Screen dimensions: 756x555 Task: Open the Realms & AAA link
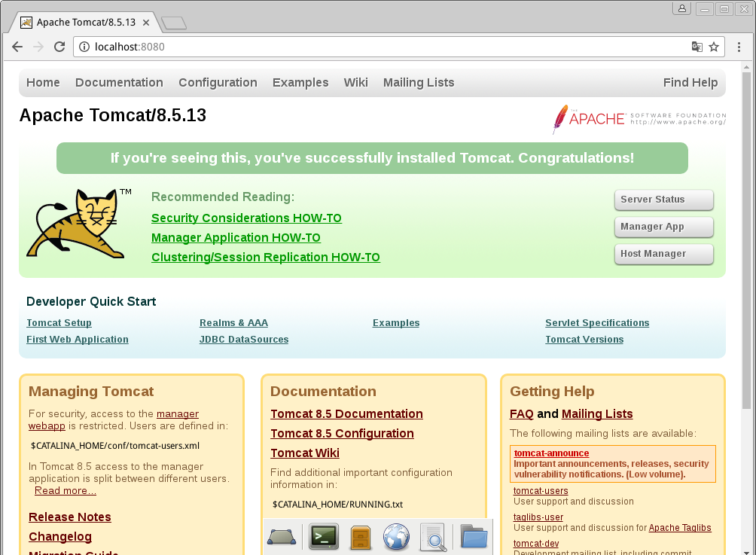(x=234, y=323)
